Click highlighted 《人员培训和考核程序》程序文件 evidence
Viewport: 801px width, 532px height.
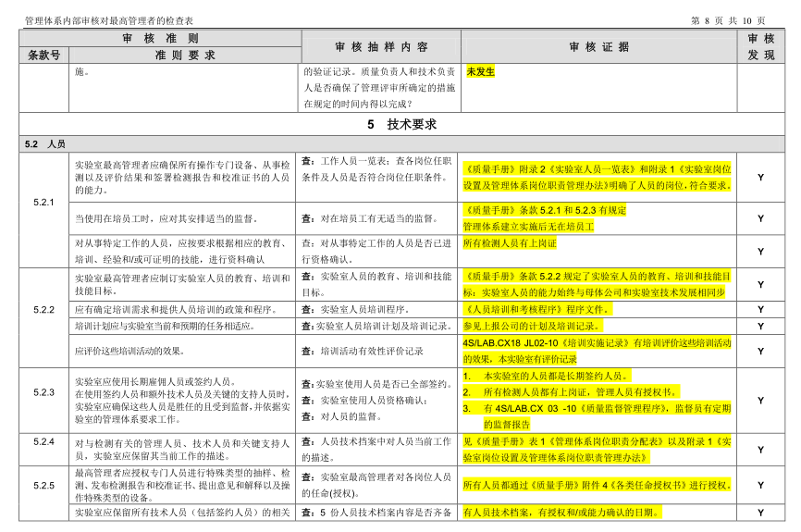click(537, 309)
